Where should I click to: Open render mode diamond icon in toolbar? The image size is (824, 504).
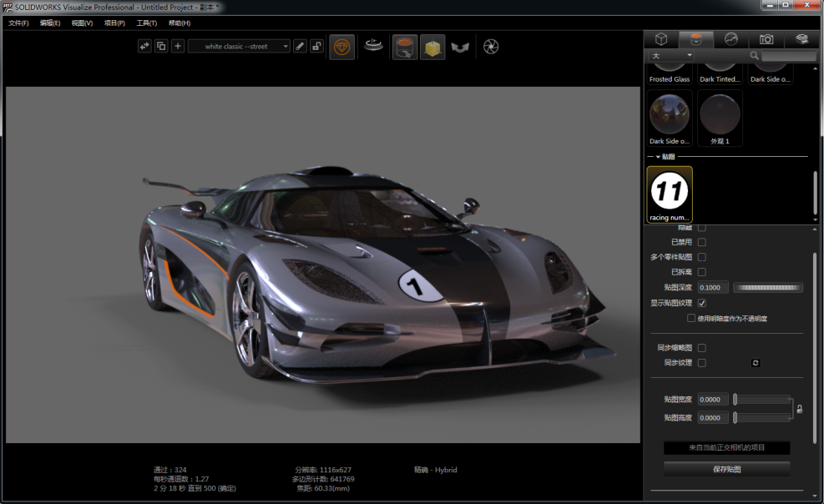pos(341,46)
